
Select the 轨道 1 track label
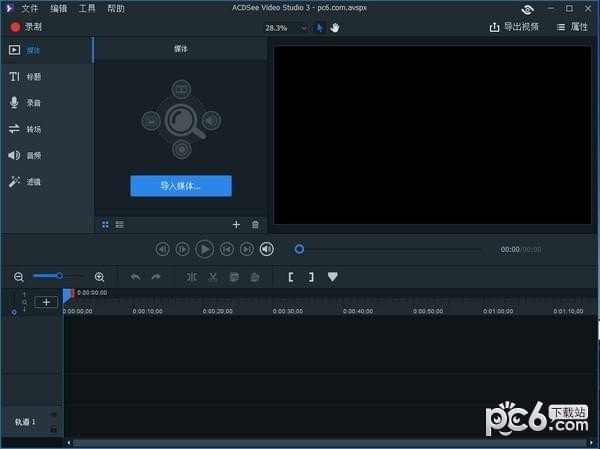(x=25, y=422)
